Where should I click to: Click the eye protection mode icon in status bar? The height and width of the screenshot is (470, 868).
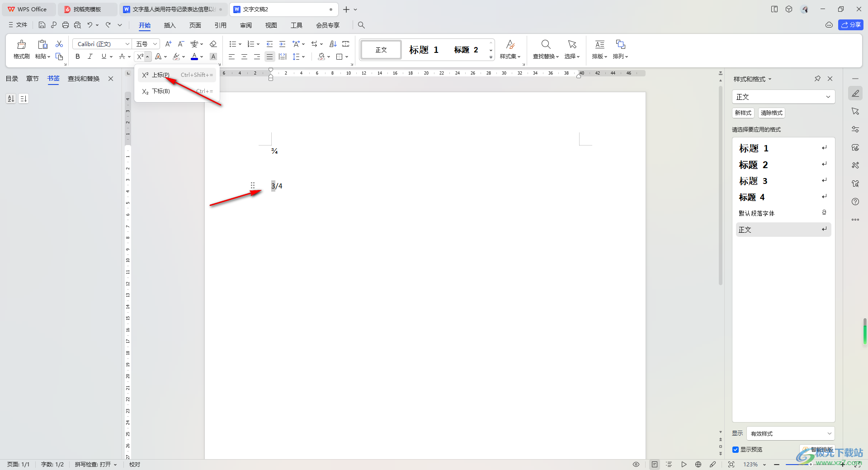point(636,464)
